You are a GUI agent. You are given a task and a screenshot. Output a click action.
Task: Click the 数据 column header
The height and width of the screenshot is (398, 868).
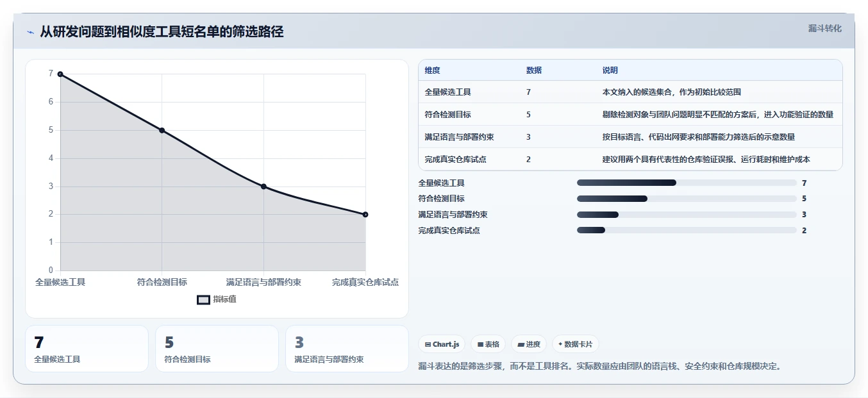point(534,70)
